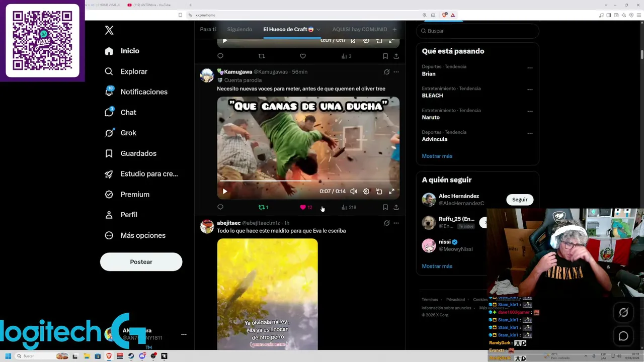This screenshot has width=644, height=362.
Task: Mute the Kamugawa video volume
Action: pyautogui.click(x=354, y=191)
